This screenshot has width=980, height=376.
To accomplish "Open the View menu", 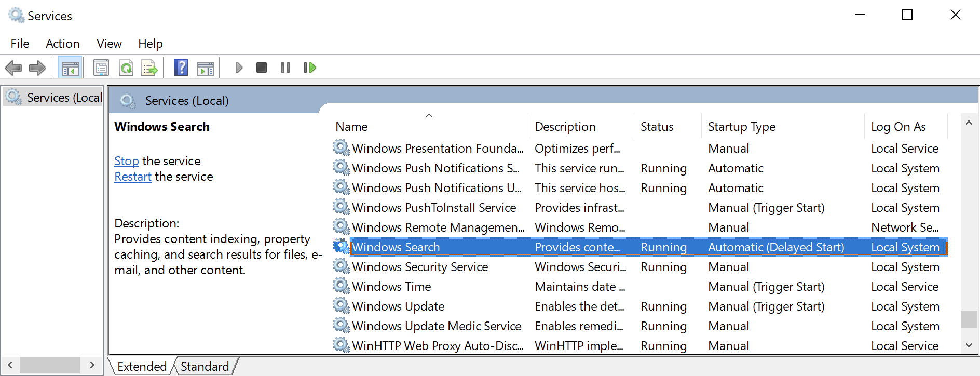I will click(x=109, y=44).
